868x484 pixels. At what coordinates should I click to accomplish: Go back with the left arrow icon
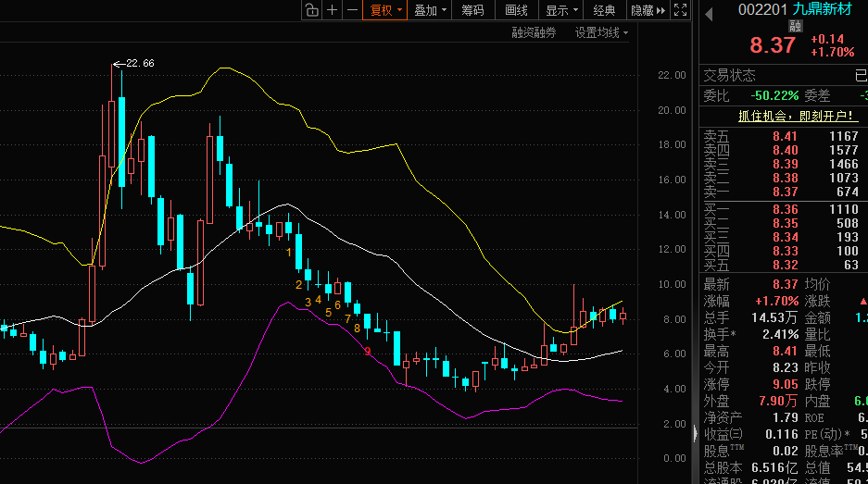pos(709,15)
